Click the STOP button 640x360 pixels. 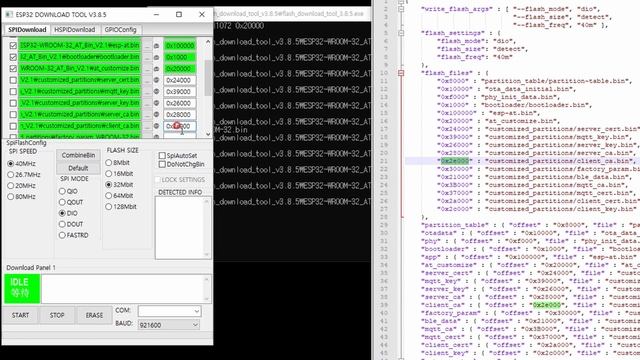point(57,315)
